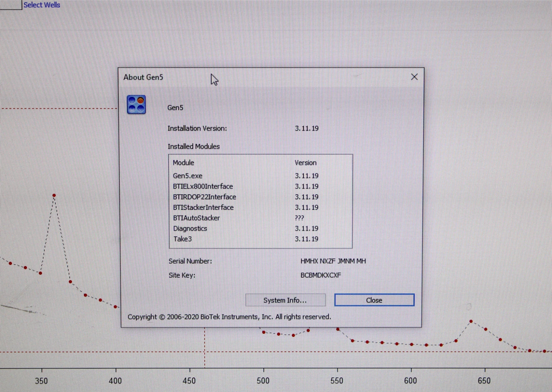Select the BTIAutoStacker row with unknown version
552x392 pixels.
coord(196,218)
